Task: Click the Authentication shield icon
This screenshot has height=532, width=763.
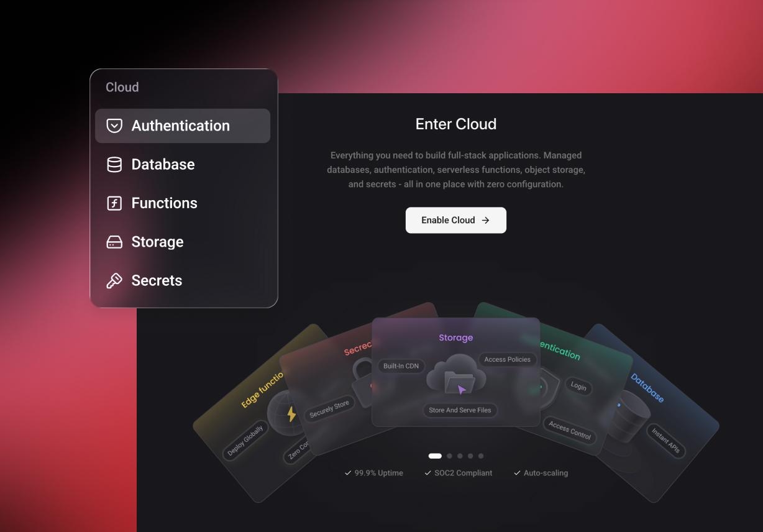Action: tap(114, 126)
